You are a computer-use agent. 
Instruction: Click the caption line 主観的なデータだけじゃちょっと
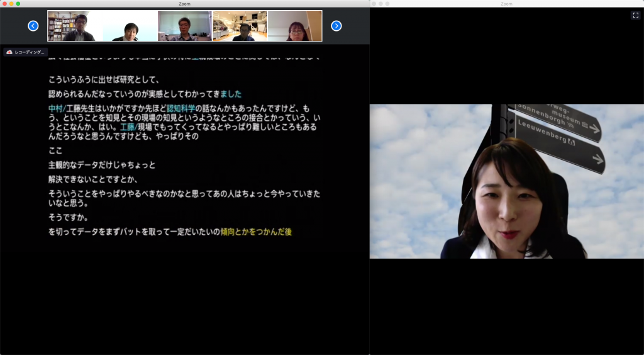pos(103,165)
